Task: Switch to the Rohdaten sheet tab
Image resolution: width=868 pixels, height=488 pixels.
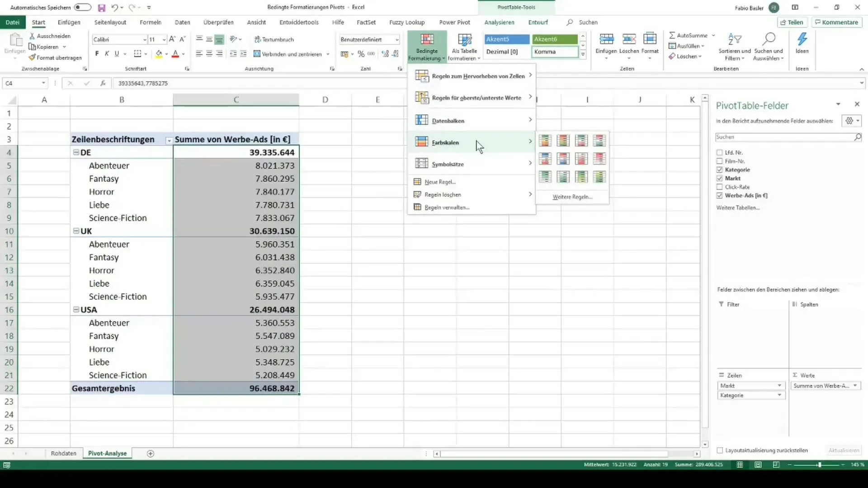Action: pyautogui.click(x=64, y=453)
